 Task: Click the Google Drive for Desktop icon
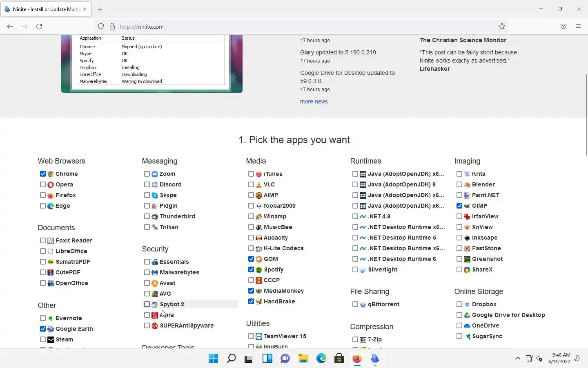click(467, 315)
